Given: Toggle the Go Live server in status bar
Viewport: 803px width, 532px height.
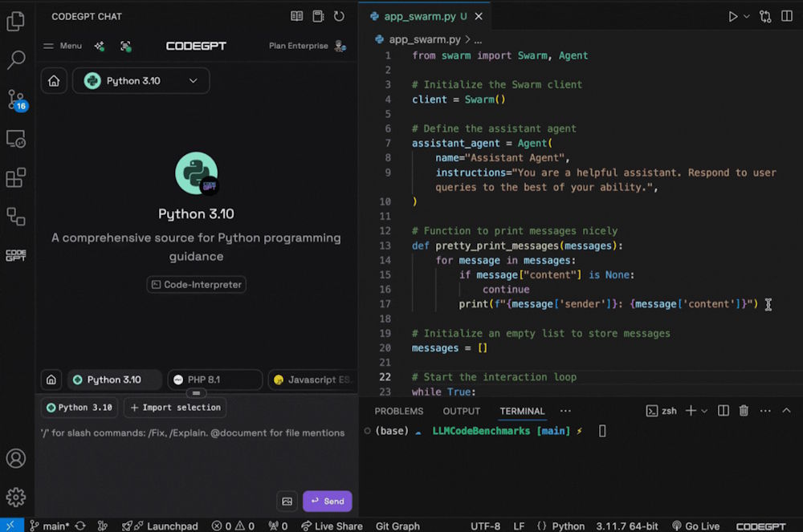Looking at the screenshot, I should pyautogui.click(x=695, y=526).
